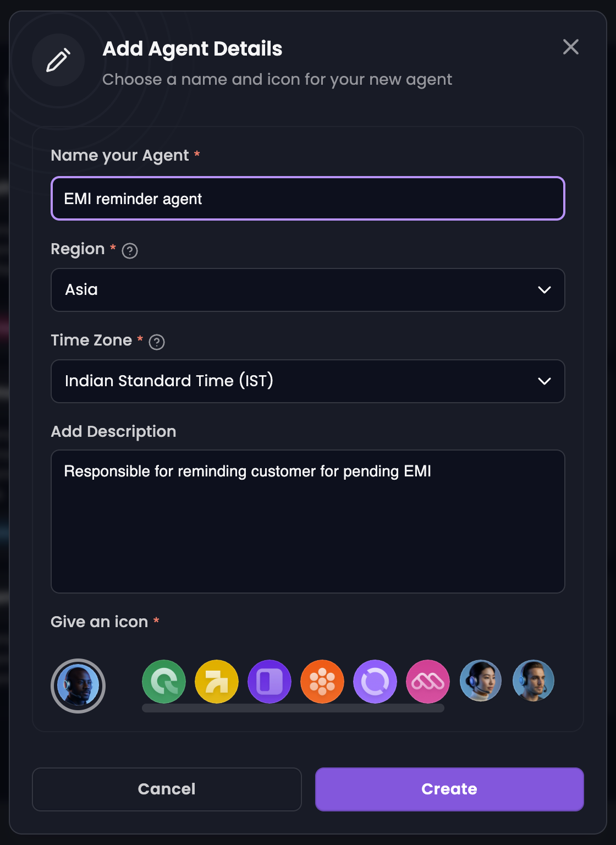
Task: Choose the purple circular-loop icon
Action: (x=375, y=682)
